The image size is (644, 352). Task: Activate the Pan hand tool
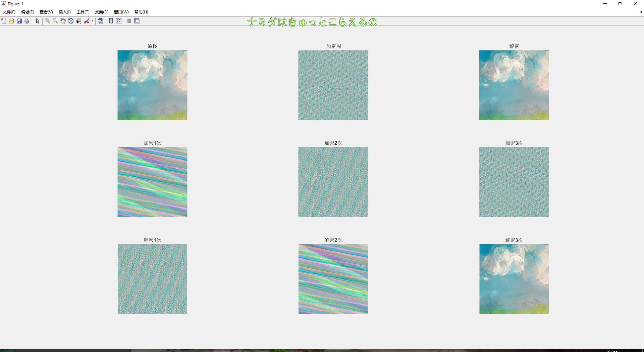click(63, 21)
